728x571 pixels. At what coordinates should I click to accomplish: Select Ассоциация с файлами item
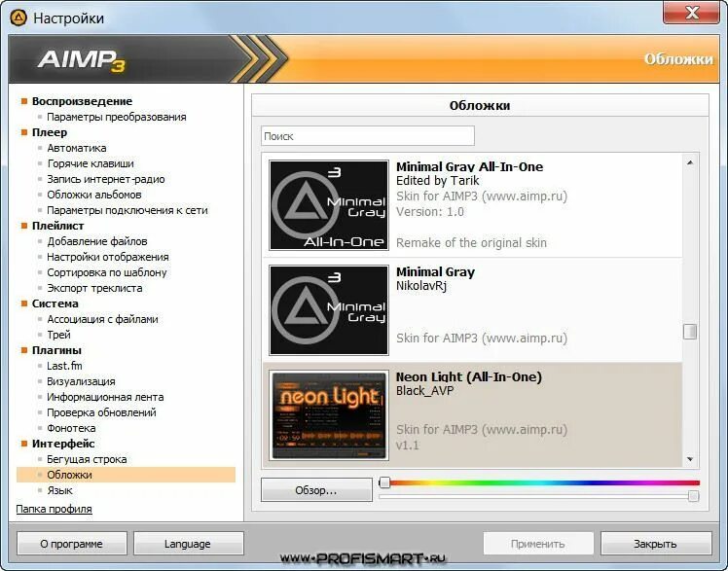coord(102,319)
